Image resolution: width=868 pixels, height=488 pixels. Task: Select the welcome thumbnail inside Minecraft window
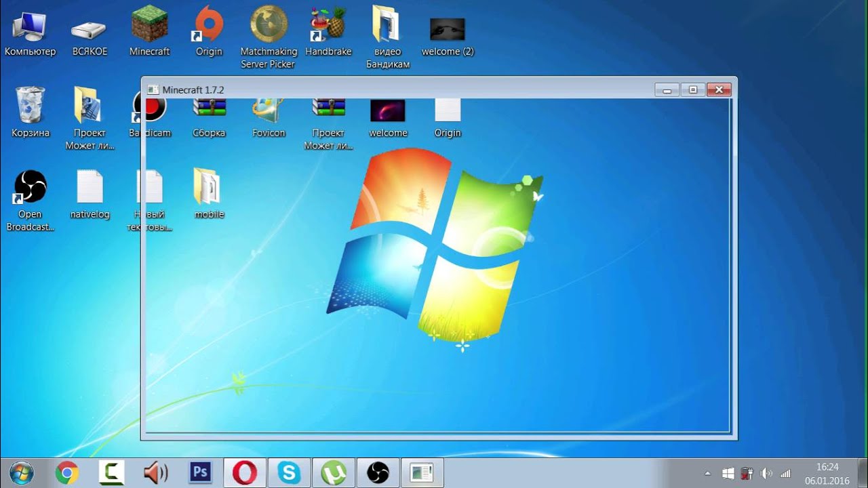tap(388, 110)
